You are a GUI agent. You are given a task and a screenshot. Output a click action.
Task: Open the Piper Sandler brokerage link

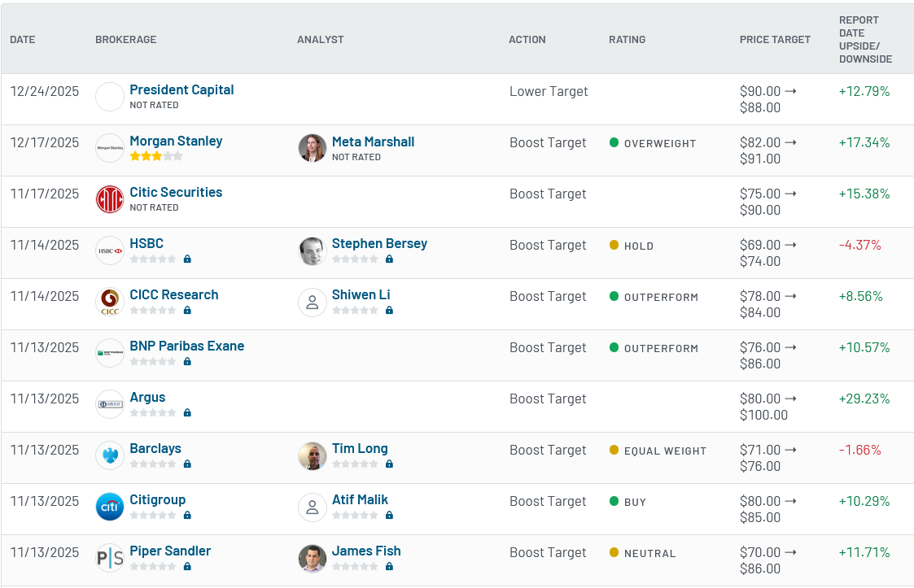coord(170,551)
